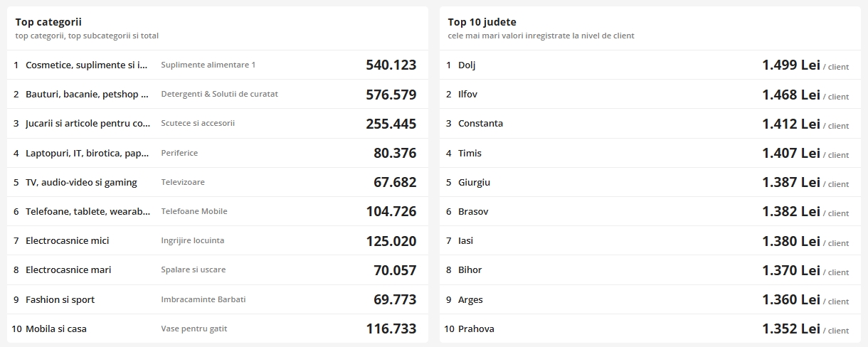The width and height of the screenshot is (868, 347).
Task: Click the Giurgiu county entry
Action: coord(474,182)
